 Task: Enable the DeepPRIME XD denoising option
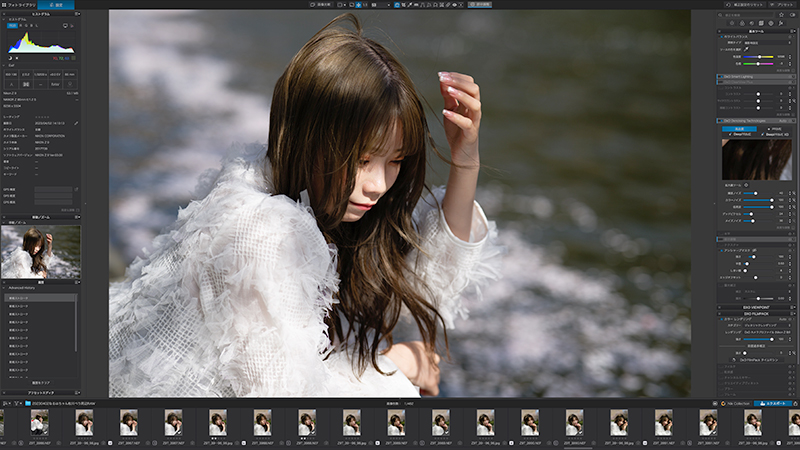[x=776, y=134]
